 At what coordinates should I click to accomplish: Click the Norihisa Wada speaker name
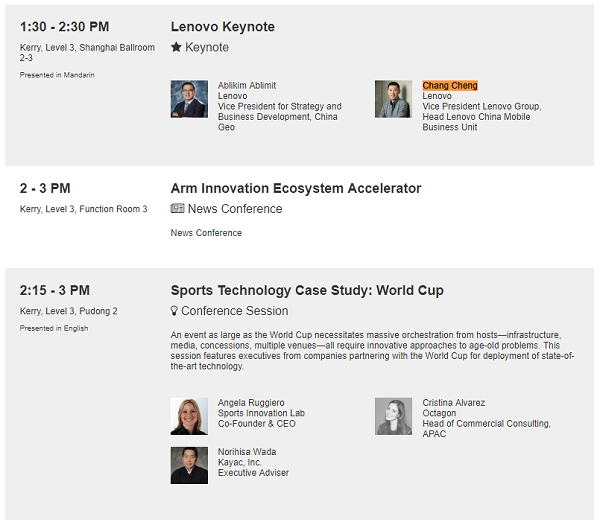click(x=247, y=452)
